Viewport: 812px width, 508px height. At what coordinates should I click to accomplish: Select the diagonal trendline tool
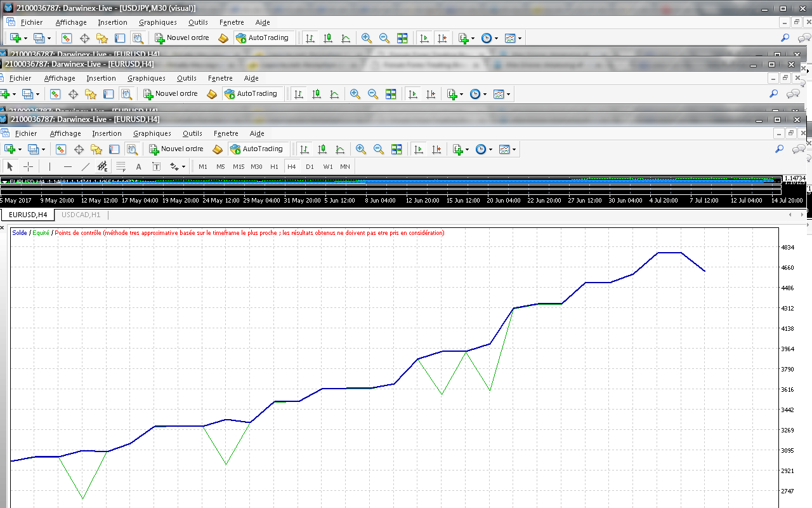pyautogui.click(x=86, y=166)
